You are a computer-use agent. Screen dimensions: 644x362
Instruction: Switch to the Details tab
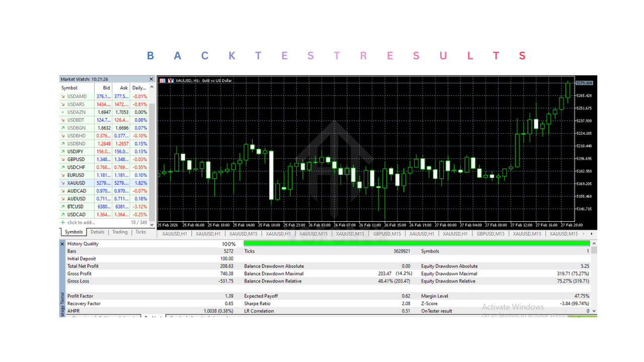click(97, 232)
